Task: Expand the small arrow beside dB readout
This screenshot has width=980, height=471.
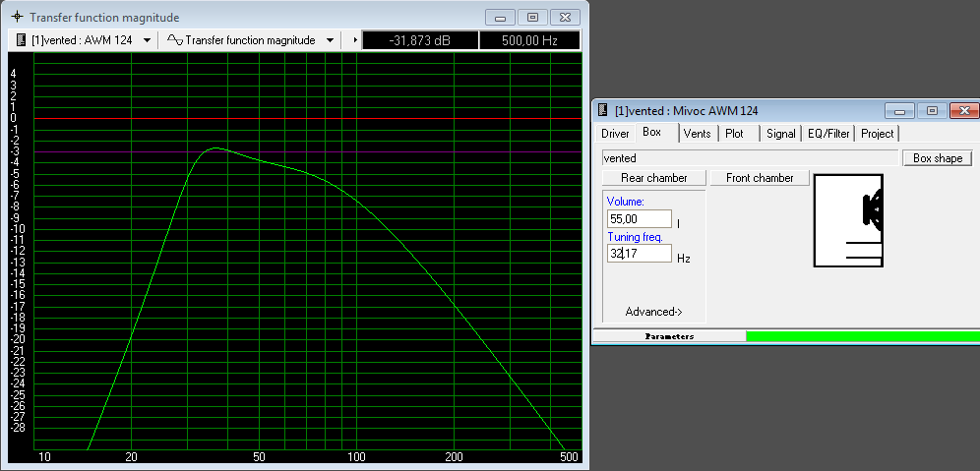Action: 354,40
